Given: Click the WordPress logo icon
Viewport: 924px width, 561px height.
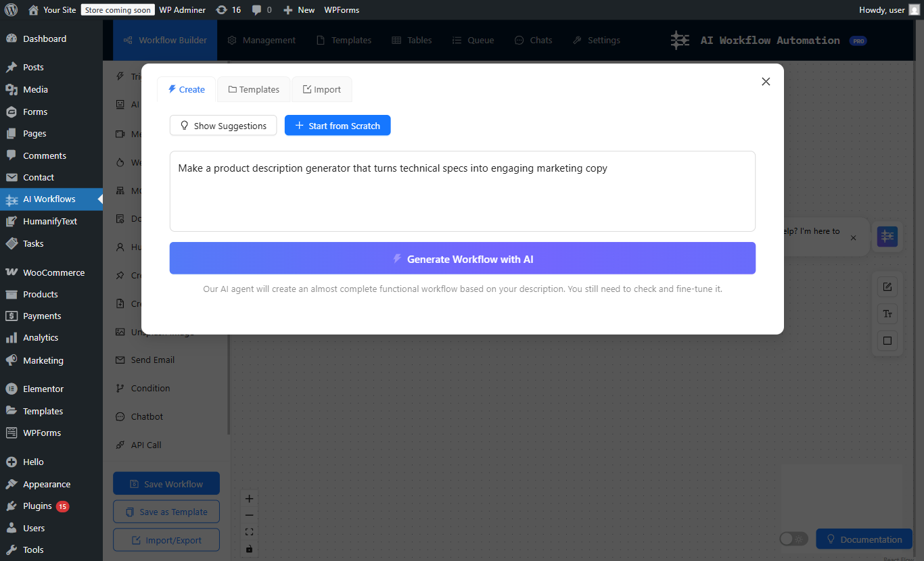Looking at the screenshot, I should coord(11,10).
